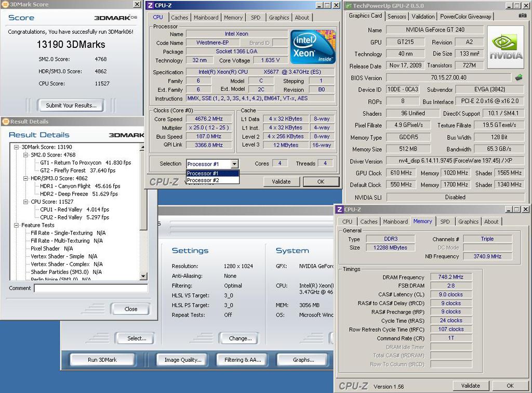Collapse the Feature Tests node
This screenshot has width=532, height=393.
pyautogui.click(x=16, y=225)
